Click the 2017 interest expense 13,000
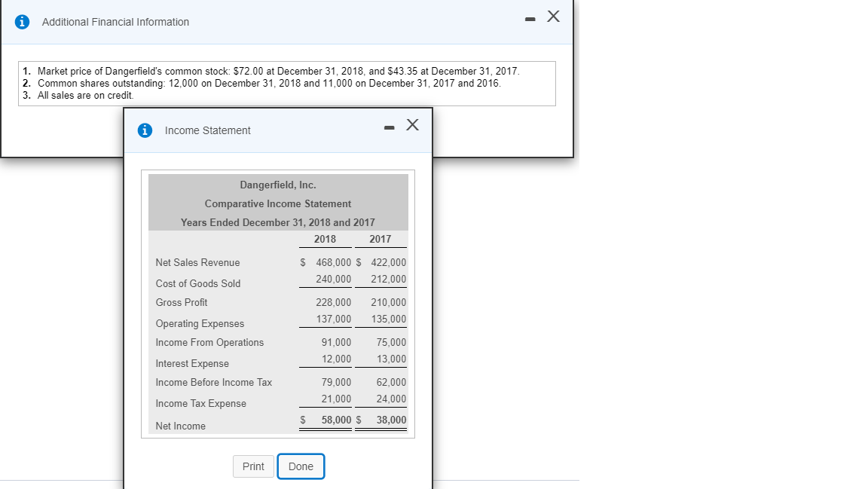Screen dimensions: 868x489 point(391,359)
